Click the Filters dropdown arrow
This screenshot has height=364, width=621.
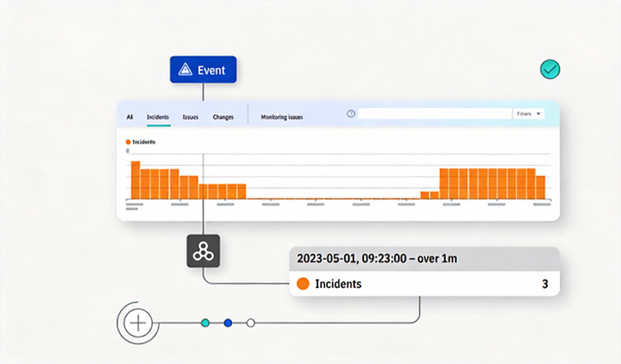pyautogui.click(x=538, y=114)
